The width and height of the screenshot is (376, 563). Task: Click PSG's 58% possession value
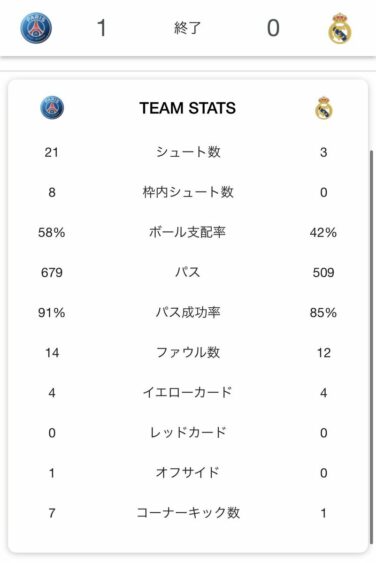[52, 233]
